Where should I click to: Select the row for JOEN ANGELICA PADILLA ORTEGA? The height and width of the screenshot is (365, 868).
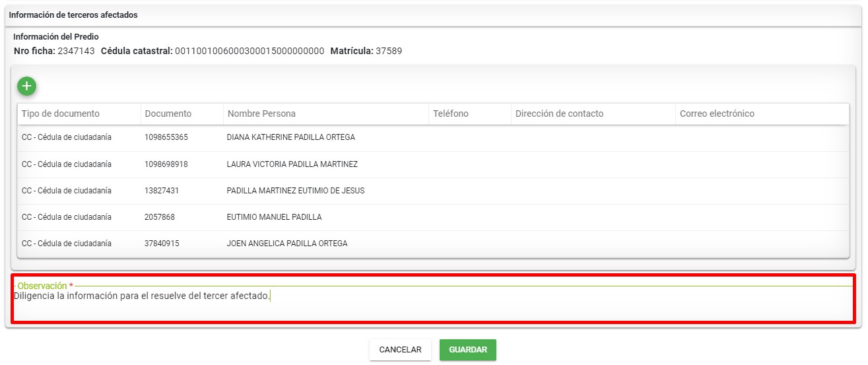pyautogui.click(x=286, y=244)
